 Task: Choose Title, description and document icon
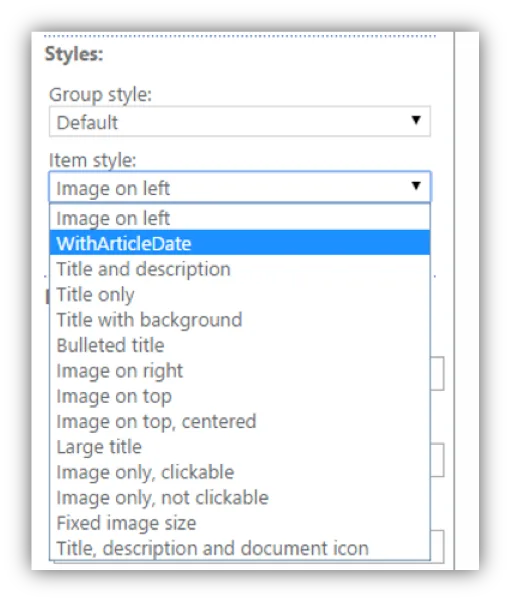coord(240,547)
